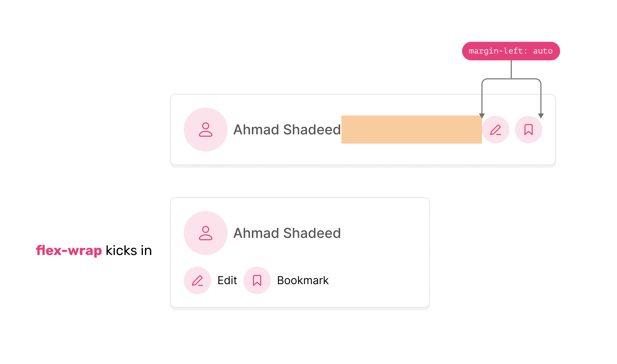Click "Ahmad Shadeed" name in the top card
Viewport: 617px width, 364px height.
(287, 130)
